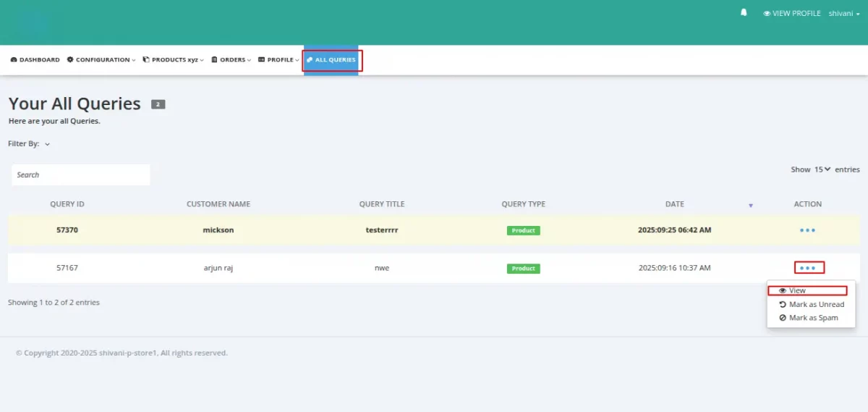This screenshot has height=412, width=868.
Task: Open the VIEW PROFILE link
Action: [x=791, y=13]
